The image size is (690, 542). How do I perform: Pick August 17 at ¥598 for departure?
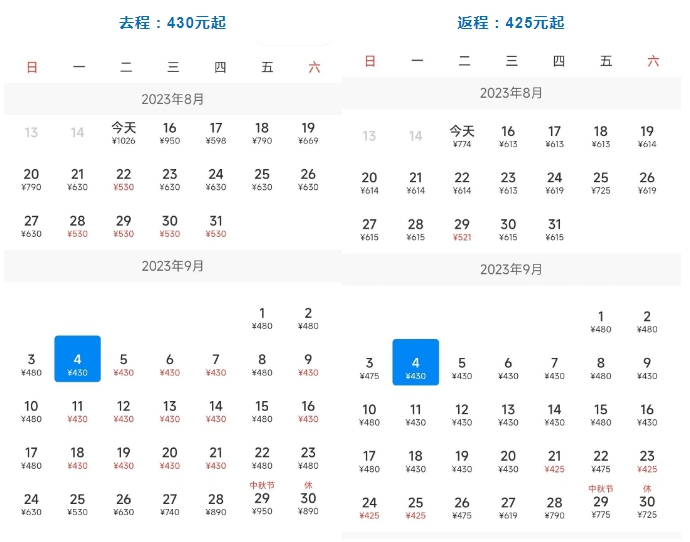click(x=216, y=133)
